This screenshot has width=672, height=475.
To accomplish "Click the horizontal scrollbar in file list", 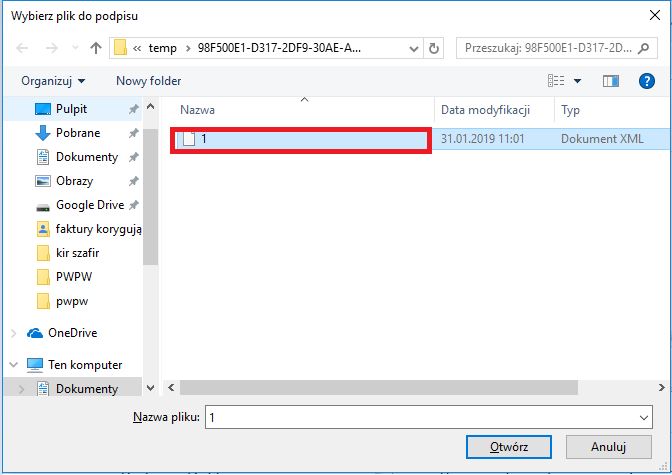I will 400,386.
